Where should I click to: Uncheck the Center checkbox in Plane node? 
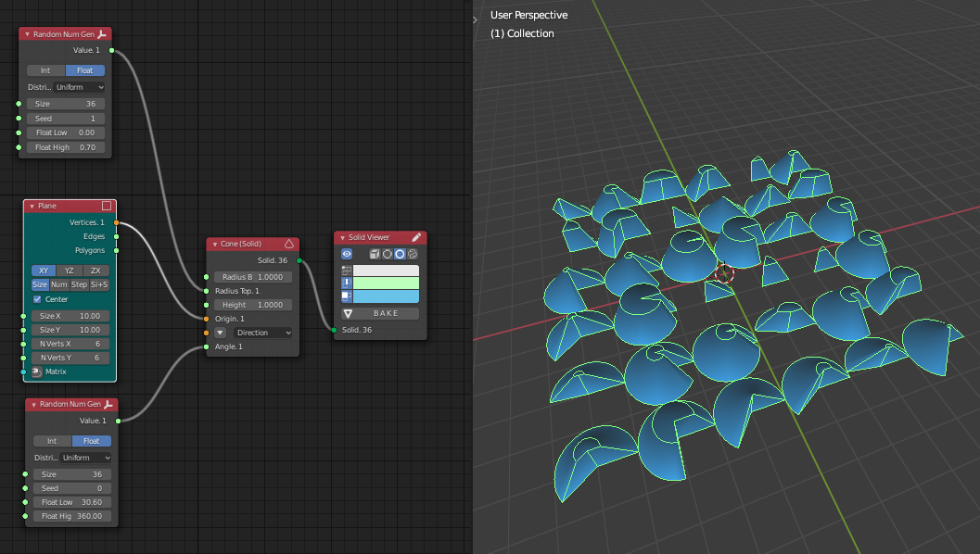[37, 299]
